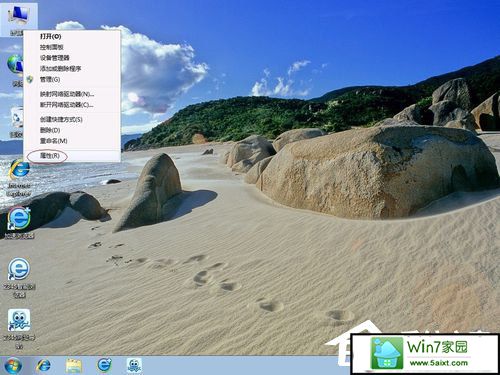Click 管理(G) in the context menu
Screen dimensions: 500x375
72,79
